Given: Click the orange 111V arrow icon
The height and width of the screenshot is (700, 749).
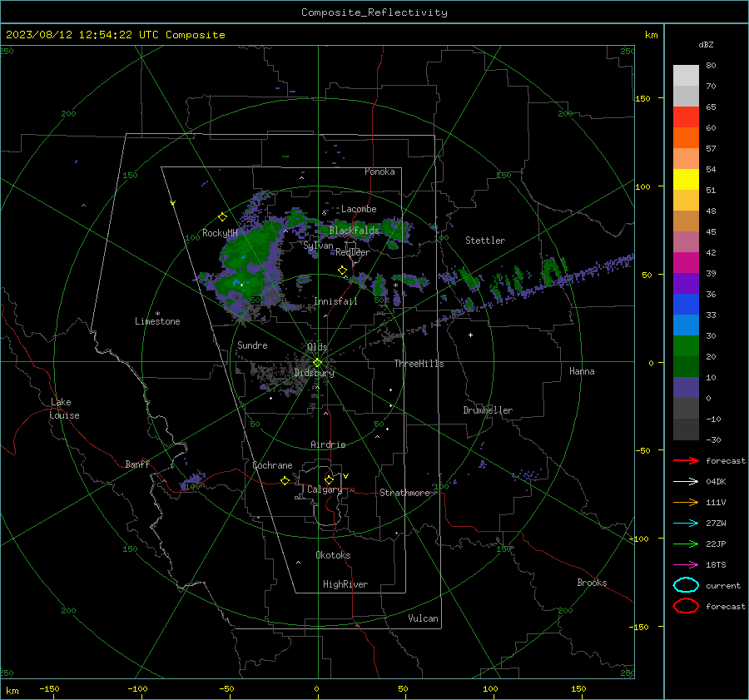Looking at the screenshot, I should [x=686, y=502].
